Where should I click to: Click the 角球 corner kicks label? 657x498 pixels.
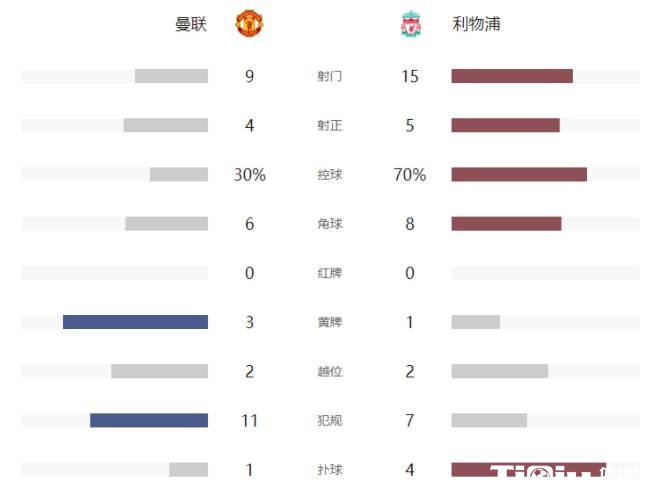click(x=329, y=224)
